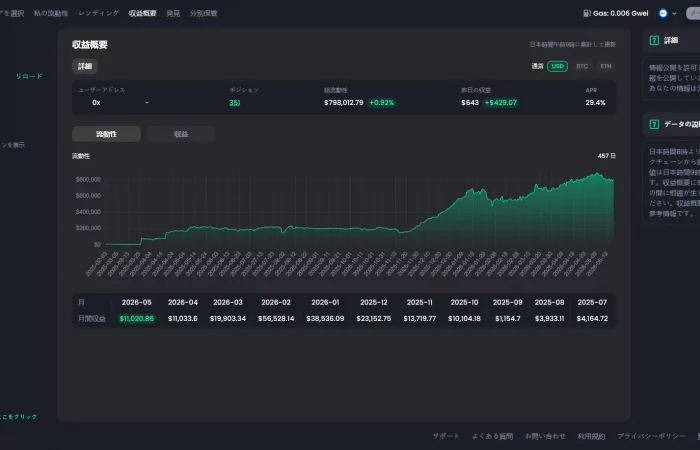Switch to the 収益 chart tab
The width and height of the screenshot is (700, 450).
point(181,134)
